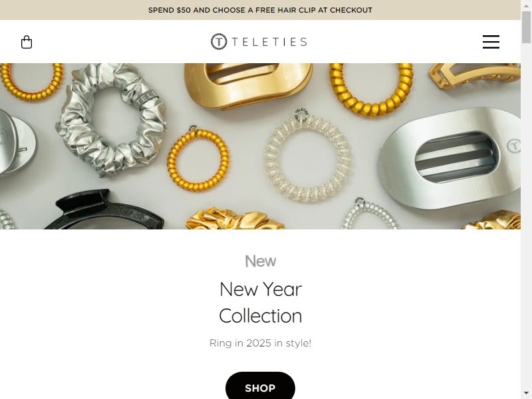
Task: Click the Teleties circular T logo
Action: pyautogui.click(x=219, y=42)
